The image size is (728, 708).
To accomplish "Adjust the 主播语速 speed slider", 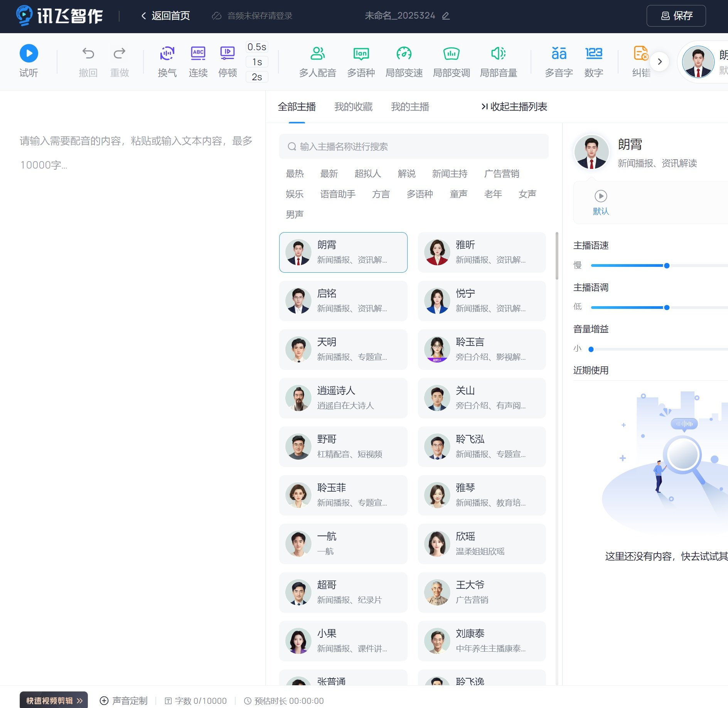I will click(667, 265).
